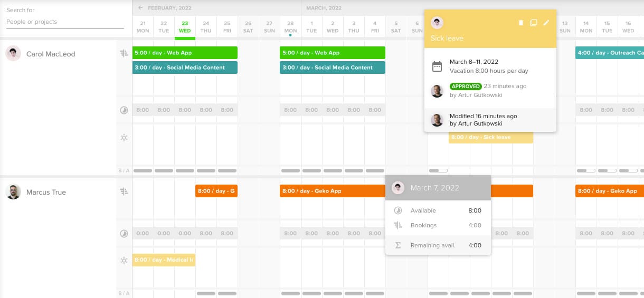
Task: Click the avatar in the March 7, 2022 tooltip
Action: (398, 188)
